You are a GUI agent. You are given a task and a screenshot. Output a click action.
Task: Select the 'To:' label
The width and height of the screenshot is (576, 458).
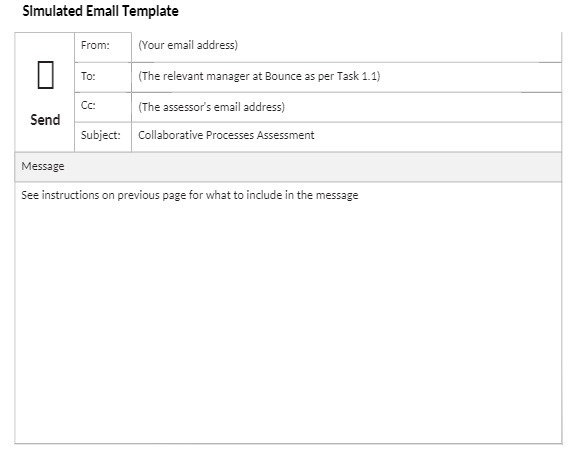[x=88, y=76]
